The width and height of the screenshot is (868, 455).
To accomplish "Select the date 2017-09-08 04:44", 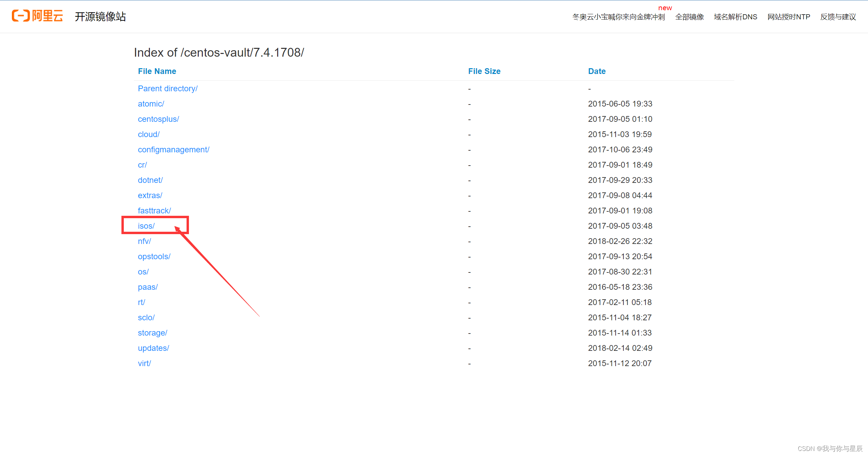I will 620,195.
